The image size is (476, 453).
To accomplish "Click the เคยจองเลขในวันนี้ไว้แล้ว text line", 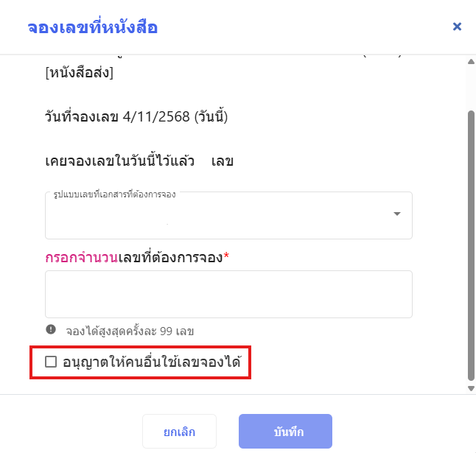I will coord(139,161).
